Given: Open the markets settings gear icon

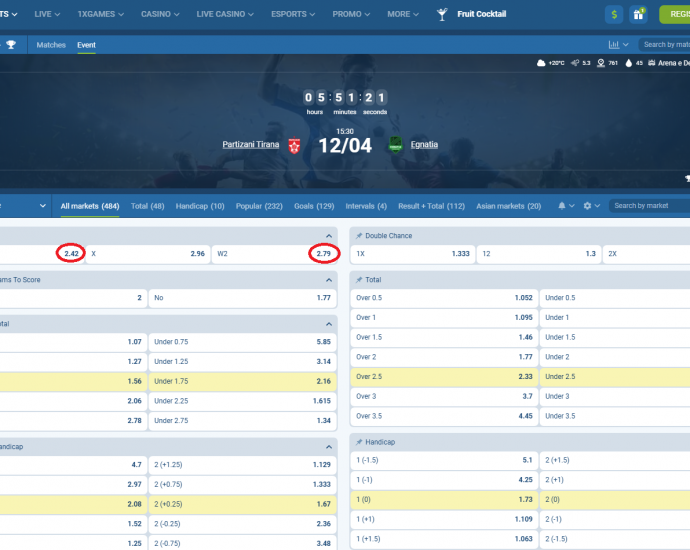Looking at the screenshot, I should 587,205.
